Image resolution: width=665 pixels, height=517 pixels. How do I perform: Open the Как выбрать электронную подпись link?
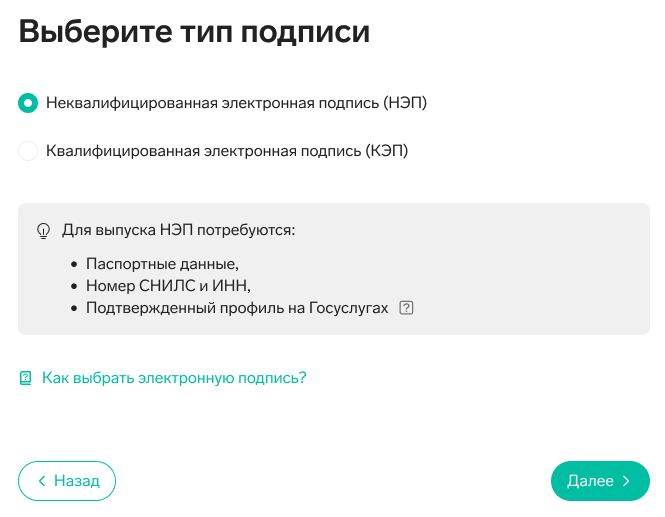point(174,378)
